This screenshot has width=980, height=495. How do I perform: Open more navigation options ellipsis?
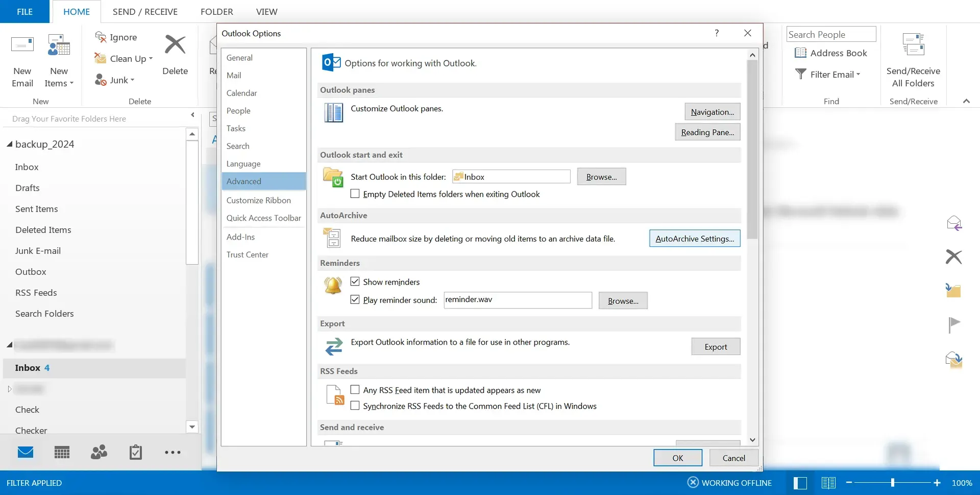(x=173, y=452)
